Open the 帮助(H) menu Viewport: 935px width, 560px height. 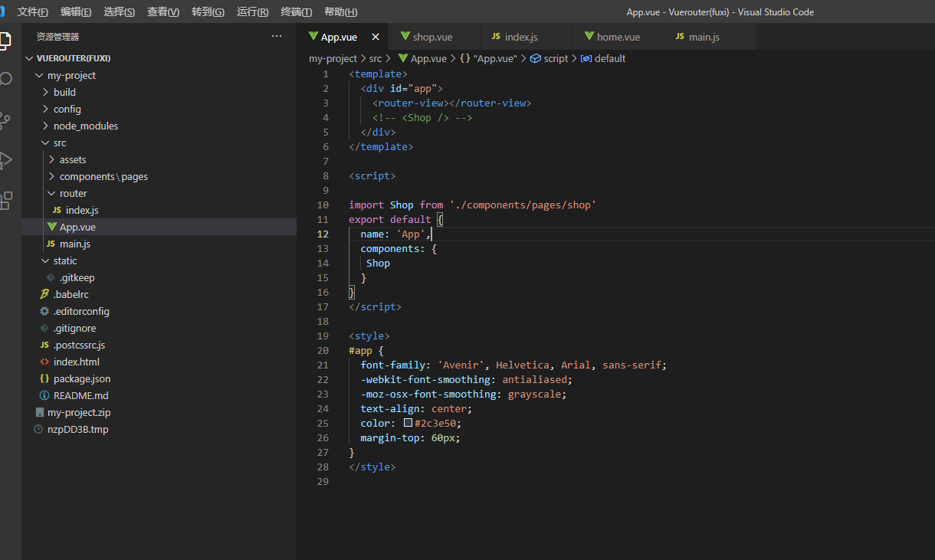pyautogui.click(x=341, y=12)
